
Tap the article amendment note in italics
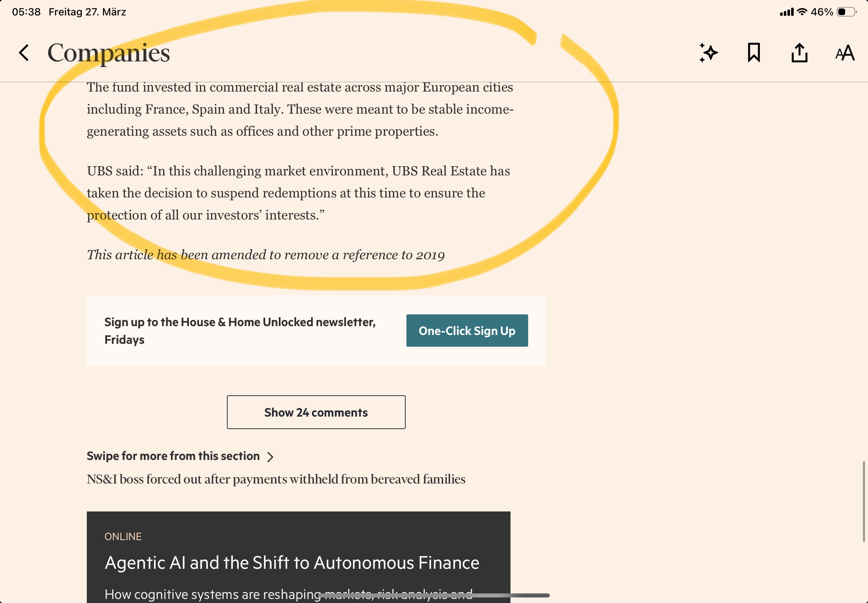266,255
